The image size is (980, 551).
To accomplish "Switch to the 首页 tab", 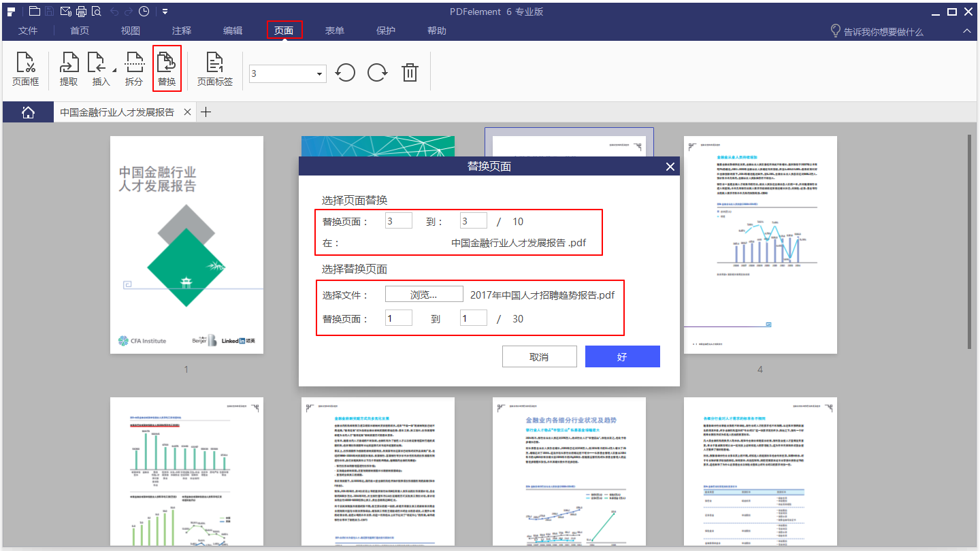I will (80, 31).
